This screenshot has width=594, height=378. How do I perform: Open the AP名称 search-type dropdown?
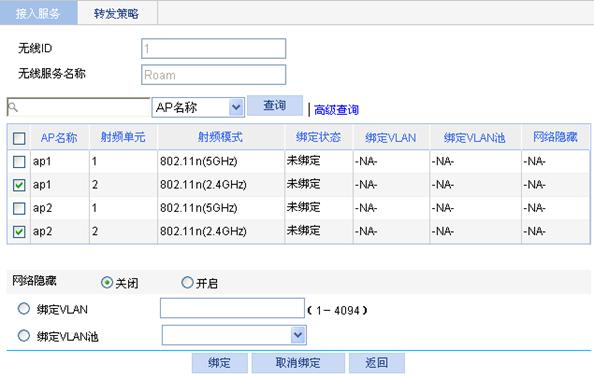point(198,108)
